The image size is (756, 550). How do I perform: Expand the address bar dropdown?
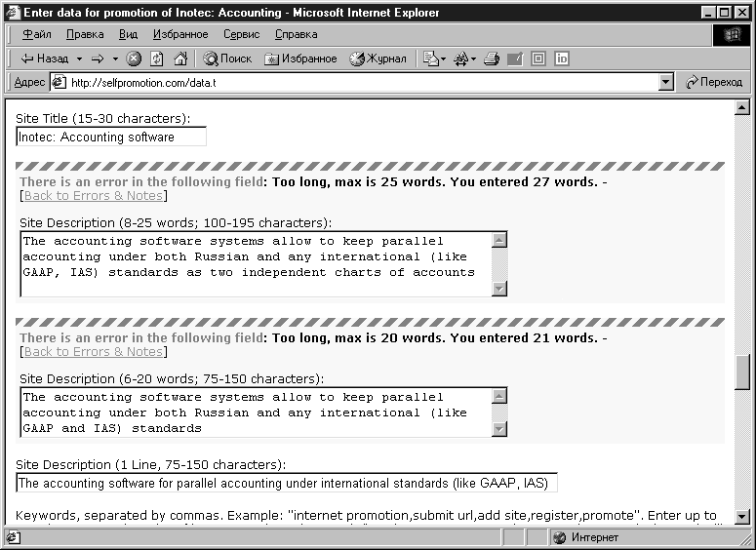666,83
